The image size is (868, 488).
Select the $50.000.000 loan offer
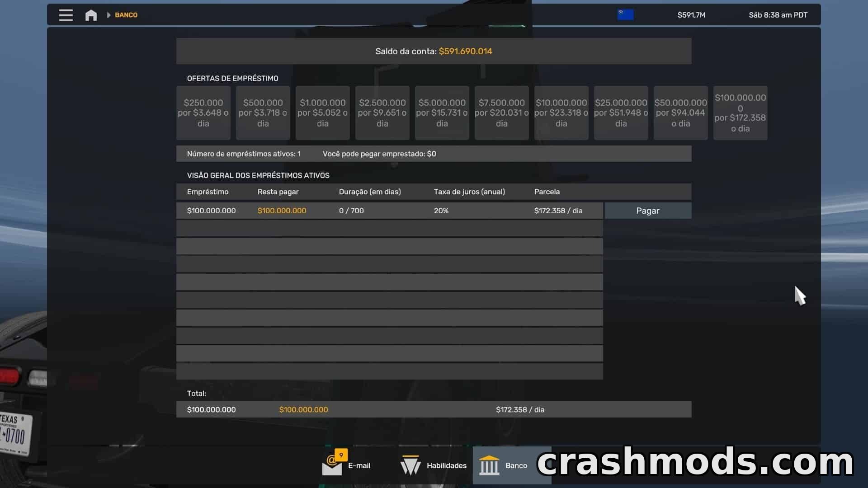coord(681,113)
